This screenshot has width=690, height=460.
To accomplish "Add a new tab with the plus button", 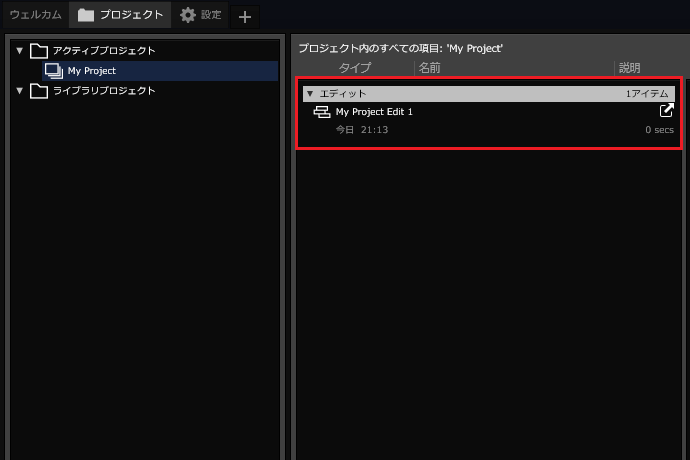I will click(245, 16).
